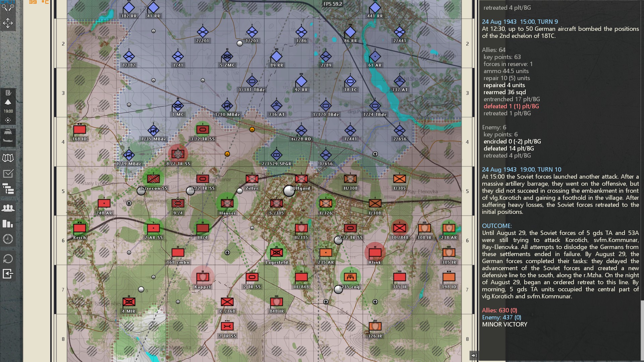Select the 235 eng engineer unit
Screen dimensions: 644x362
pyautogui.click(x=351, y=277)
